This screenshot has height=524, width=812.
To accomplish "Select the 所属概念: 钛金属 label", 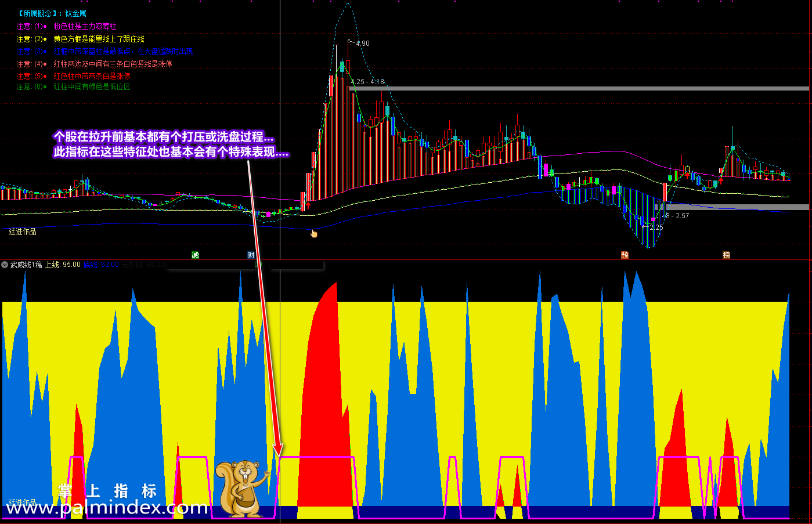I will [52, 13].
